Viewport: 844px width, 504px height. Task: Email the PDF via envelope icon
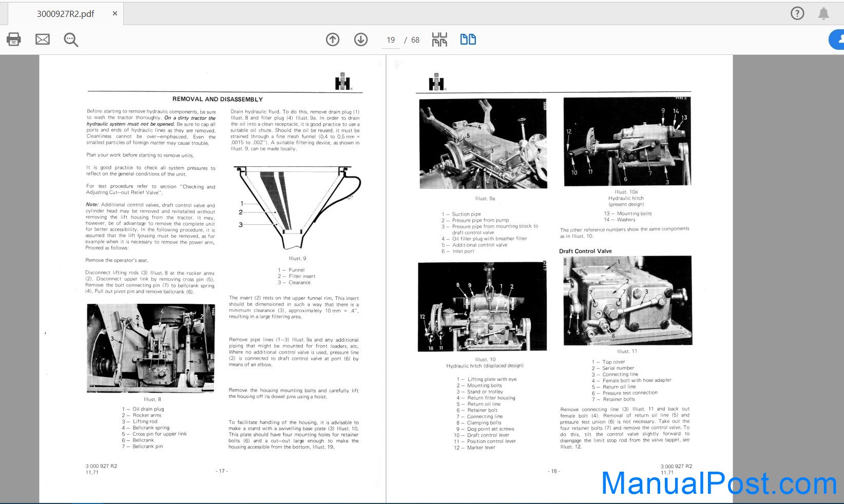43,40
